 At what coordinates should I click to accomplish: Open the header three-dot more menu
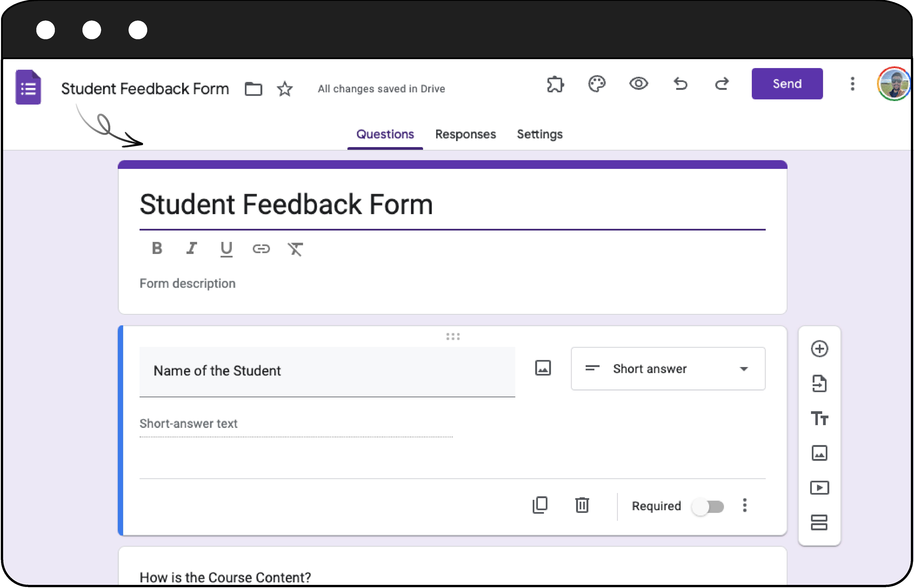pyautogui.click(x=852, y=84)
